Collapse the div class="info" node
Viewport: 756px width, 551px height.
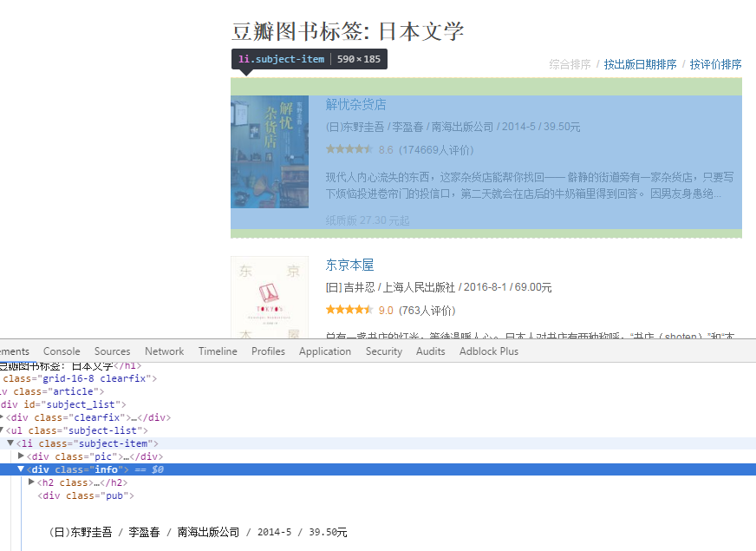[x=21, y=469]
